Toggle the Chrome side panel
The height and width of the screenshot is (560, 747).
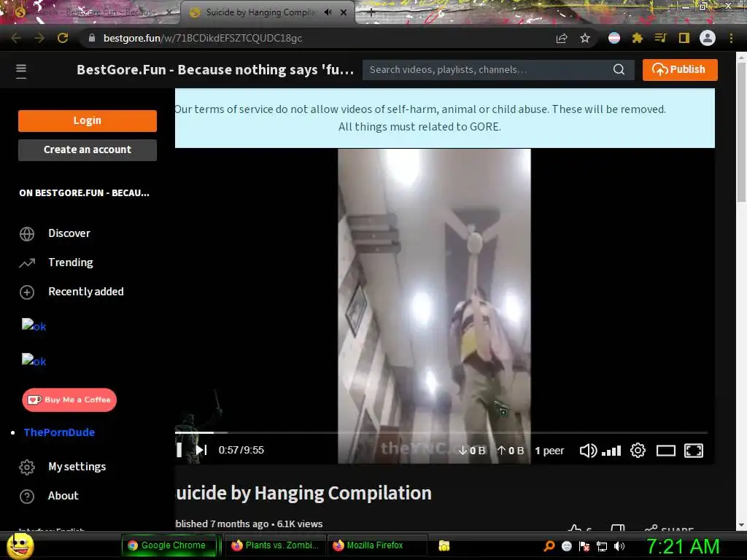684,38
